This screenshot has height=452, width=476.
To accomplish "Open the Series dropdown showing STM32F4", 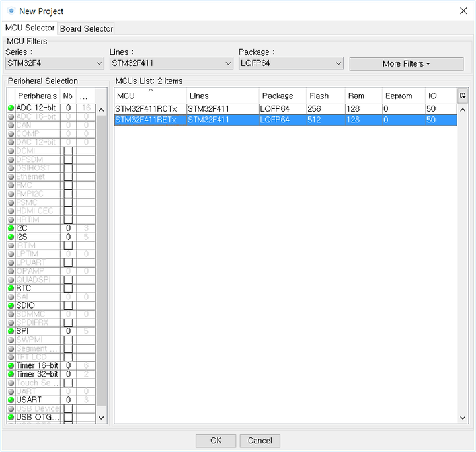I will point(55,63).
